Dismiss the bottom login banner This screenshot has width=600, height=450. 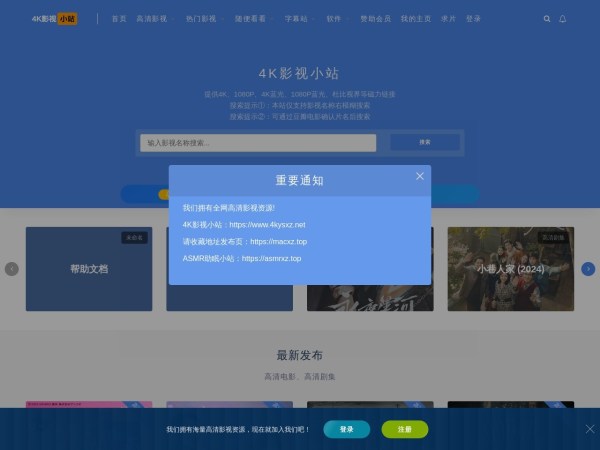pyautogui.click(x=589, y=429)
